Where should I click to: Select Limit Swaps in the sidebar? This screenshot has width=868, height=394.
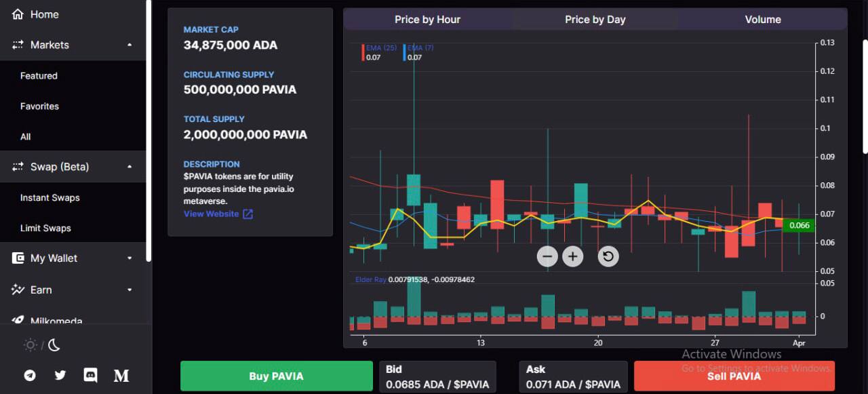(45, 228)
